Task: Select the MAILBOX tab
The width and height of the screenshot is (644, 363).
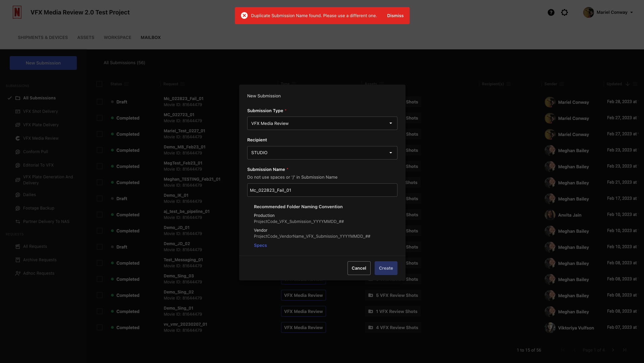Action: tap(150, 38)
